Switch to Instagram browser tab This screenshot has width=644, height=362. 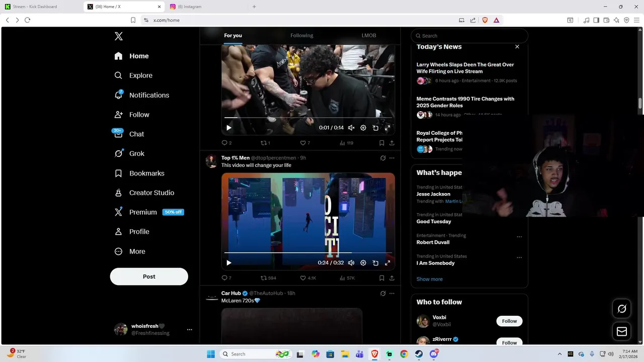click(207, 7)
